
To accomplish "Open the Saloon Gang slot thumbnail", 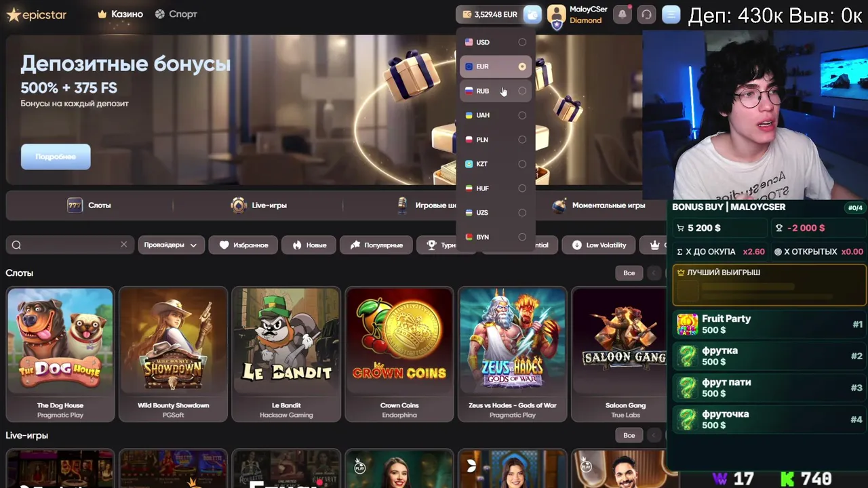I will click(620, 341).
